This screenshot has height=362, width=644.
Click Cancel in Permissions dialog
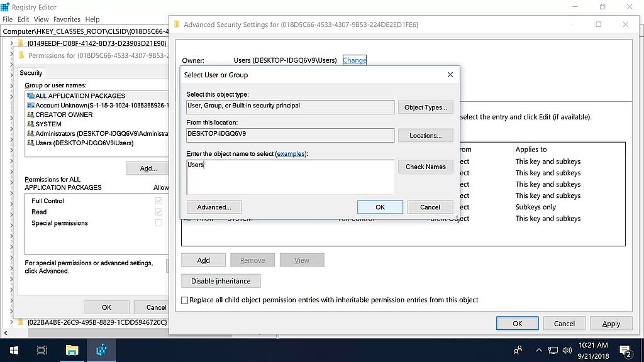[152, 307]
